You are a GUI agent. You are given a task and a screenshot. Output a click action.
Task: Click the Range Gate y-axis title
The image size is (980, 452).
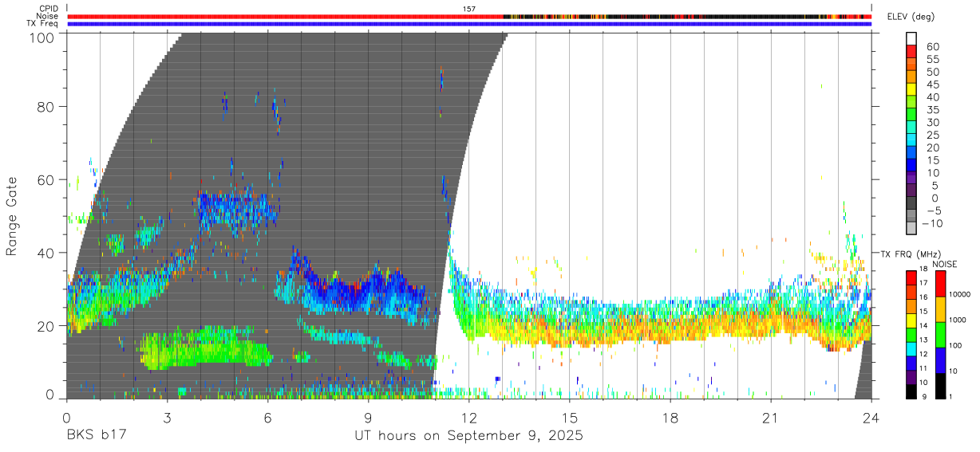click(x=12, y=215)
